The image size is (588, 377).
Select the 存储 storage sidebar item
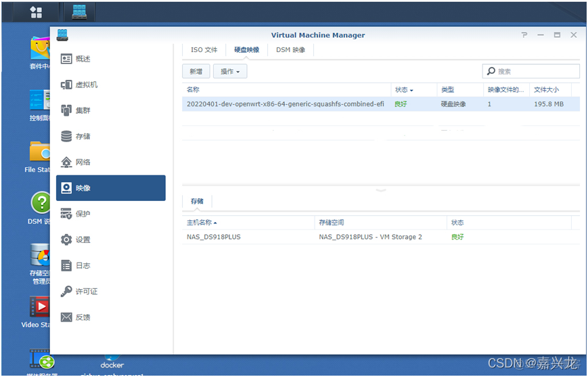pyautogui.click(x=110, y=137)
